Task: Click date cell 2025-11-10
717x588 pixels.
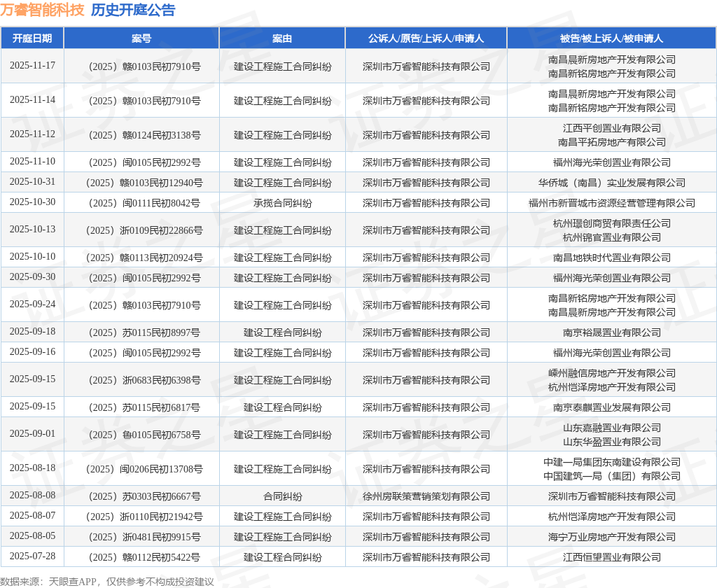Action: 32,162
